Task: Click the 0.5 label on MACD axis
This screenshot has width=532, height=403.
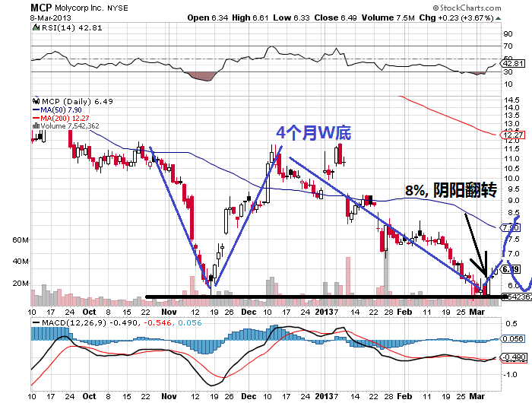Action: 511,324
